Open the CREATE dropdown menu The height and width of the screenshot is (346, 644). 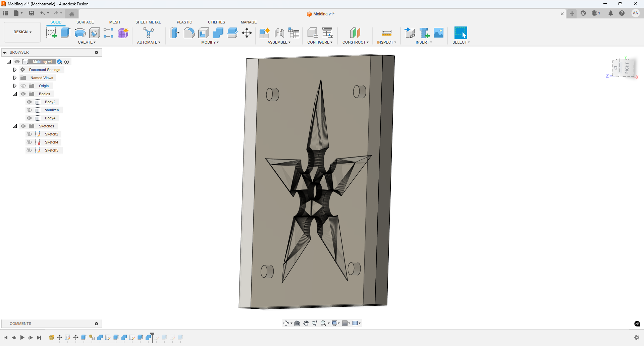tap(87, 42)
